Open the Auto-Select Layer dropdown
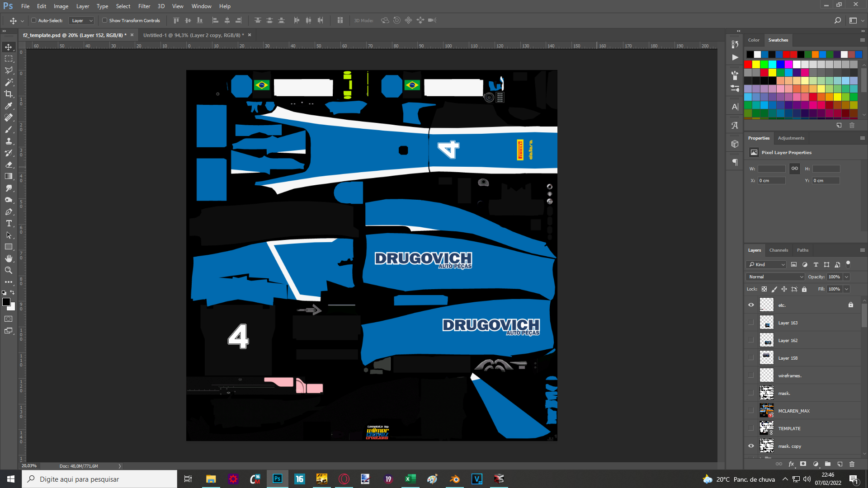The height and width of the screenshot is (488, 868). point(81,20)
